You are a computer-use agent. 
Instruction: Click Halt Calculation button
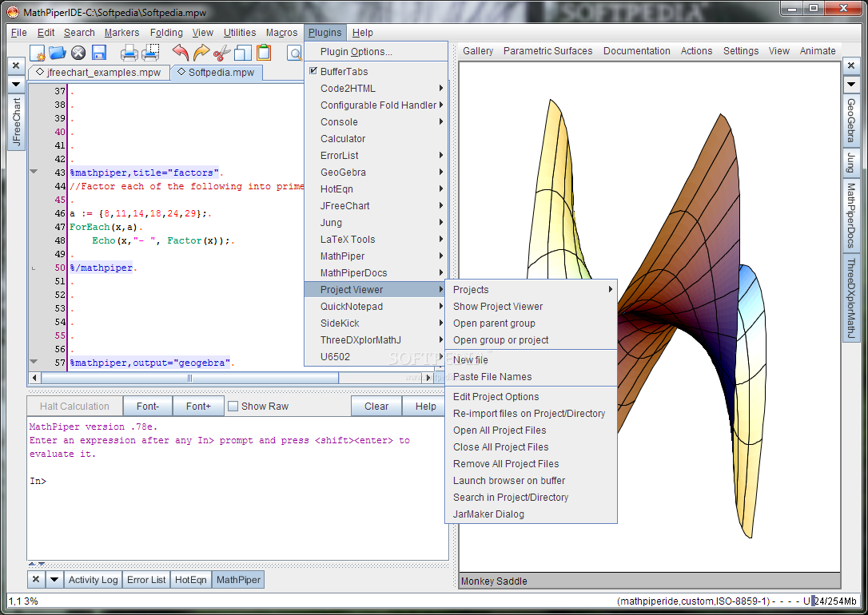tap(74, 406)
